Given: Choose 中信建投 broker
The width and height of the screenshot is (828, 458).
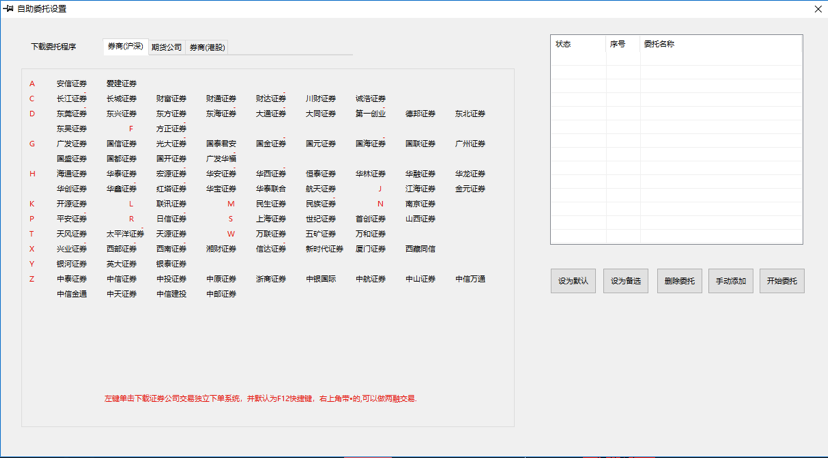Looking at the screenshot, I should click(x=171, y=294).
